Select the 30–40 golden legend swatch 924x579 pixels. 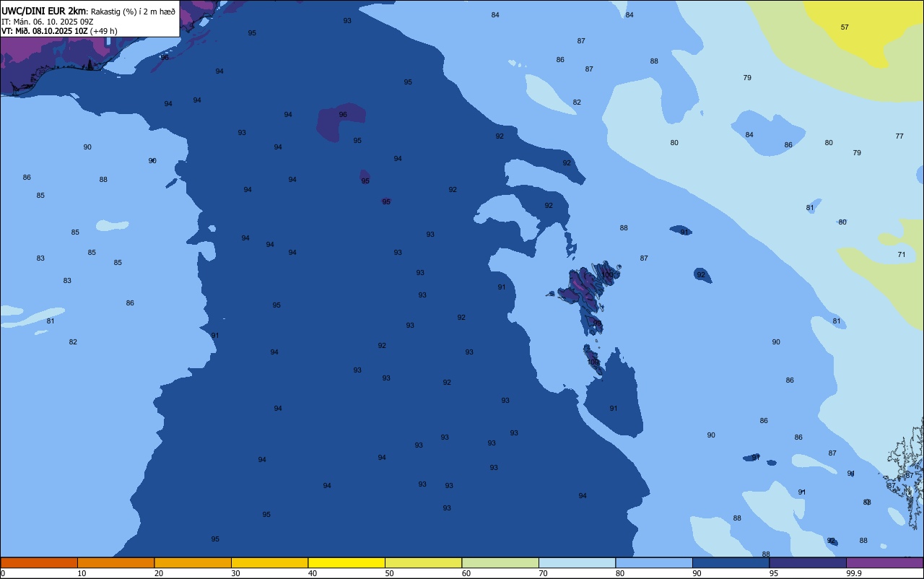click(269, 562)
